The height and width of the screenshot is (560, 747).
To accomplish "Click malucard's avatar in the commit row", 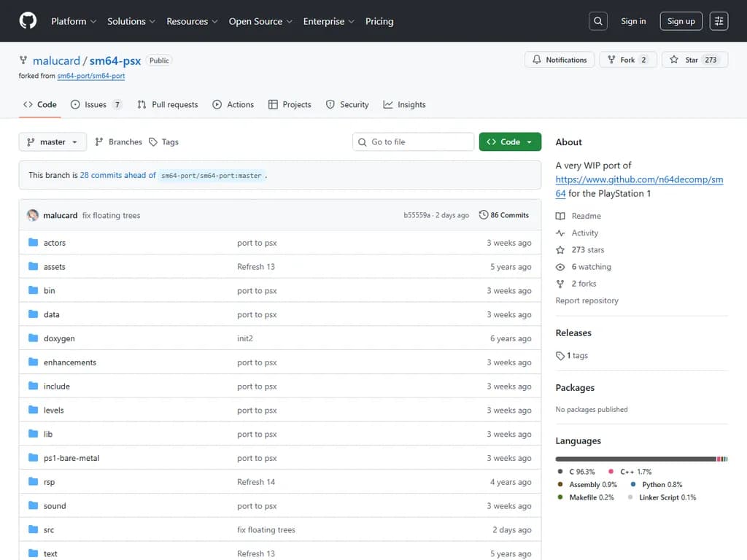I will point(33,215).
